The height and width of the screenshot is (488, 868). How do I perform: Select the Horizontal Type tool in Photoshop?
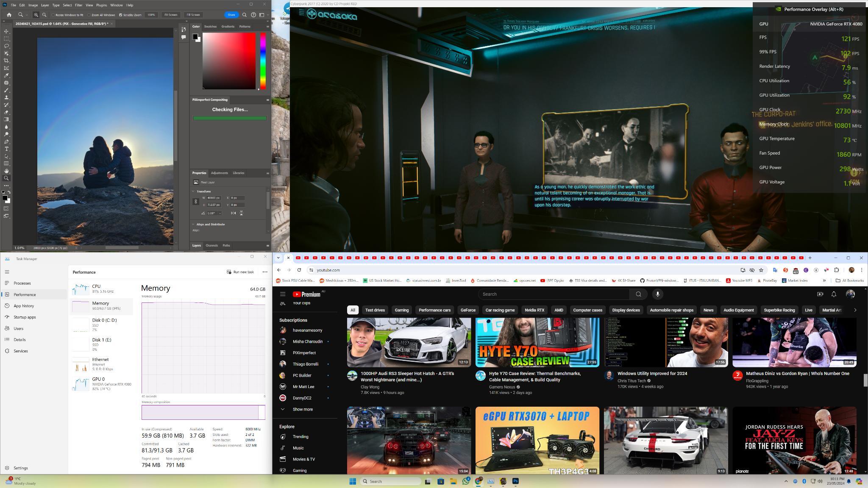(6, 149)
